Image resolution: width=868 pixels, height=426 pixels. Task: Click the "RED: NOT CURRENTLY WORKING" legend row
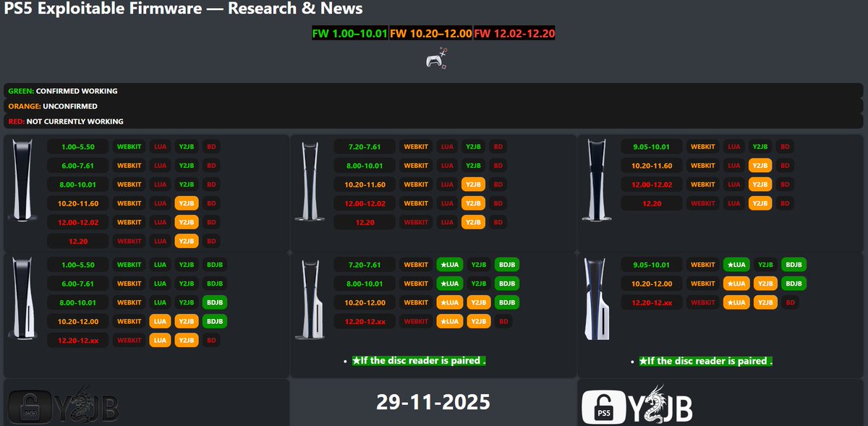tap(434, 122)
